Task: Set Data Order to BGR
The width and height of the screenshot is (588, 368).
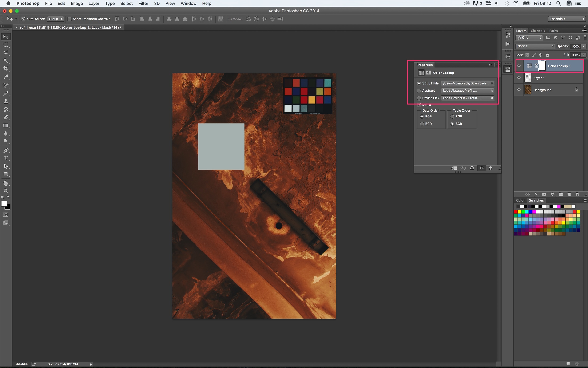Action: tap(422, 124)
